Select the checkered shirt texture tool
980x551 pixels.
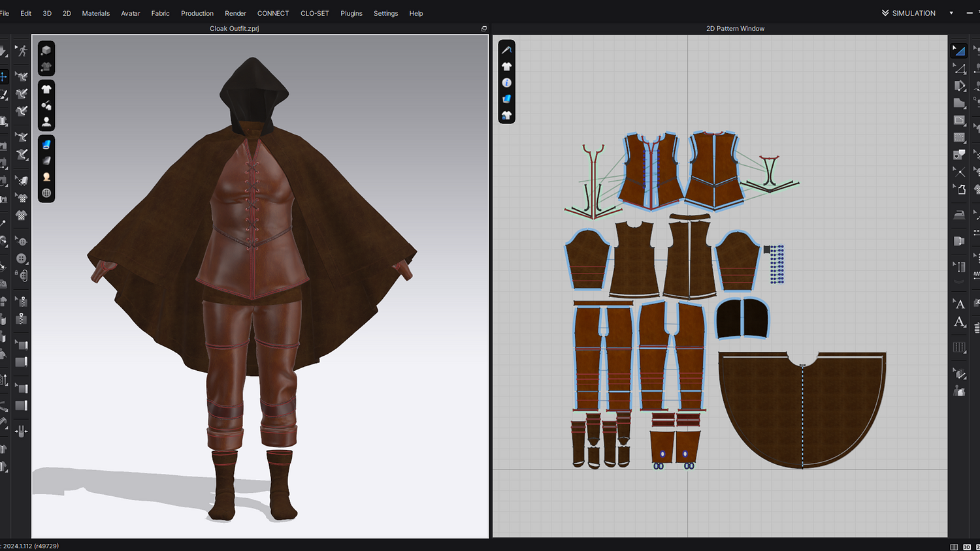[22, 215]
